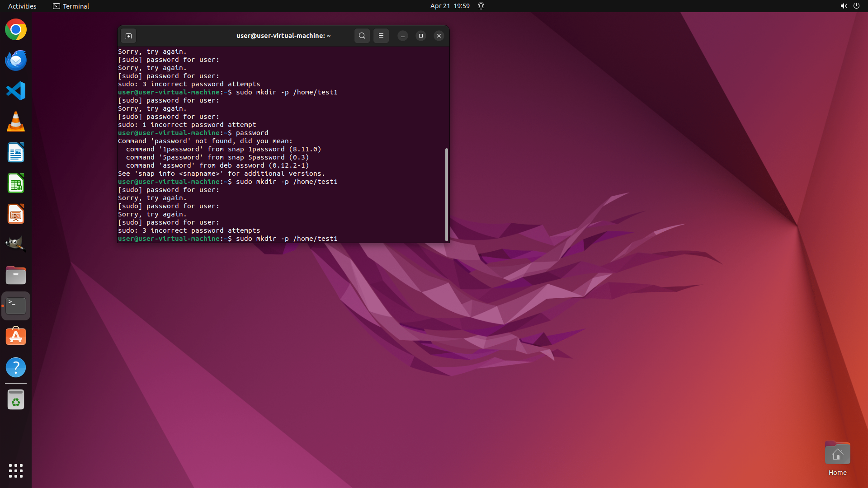This screenshot has width=868, height=488.
Task: Open the Trash from the dock
Action: tap(16, 400)
